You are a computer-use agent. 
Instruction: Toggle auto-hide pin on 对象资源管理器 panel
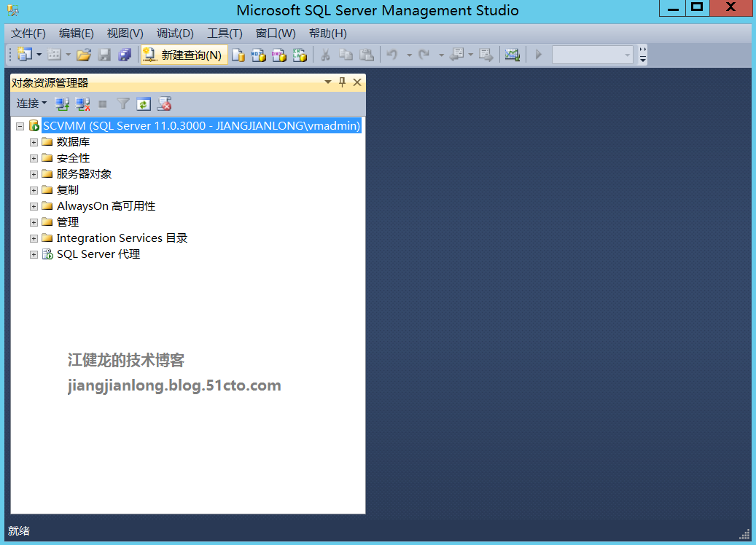coord(343,82)
